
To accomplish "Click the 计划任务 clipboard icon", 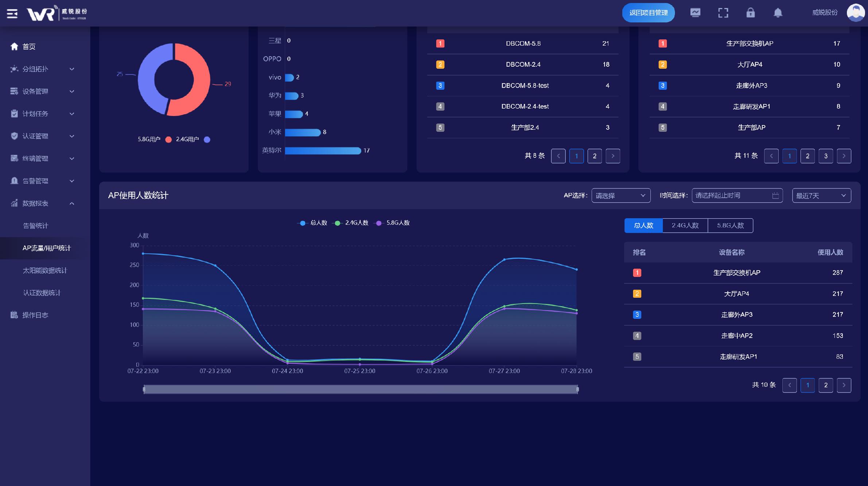I will (x=14, y=113).
